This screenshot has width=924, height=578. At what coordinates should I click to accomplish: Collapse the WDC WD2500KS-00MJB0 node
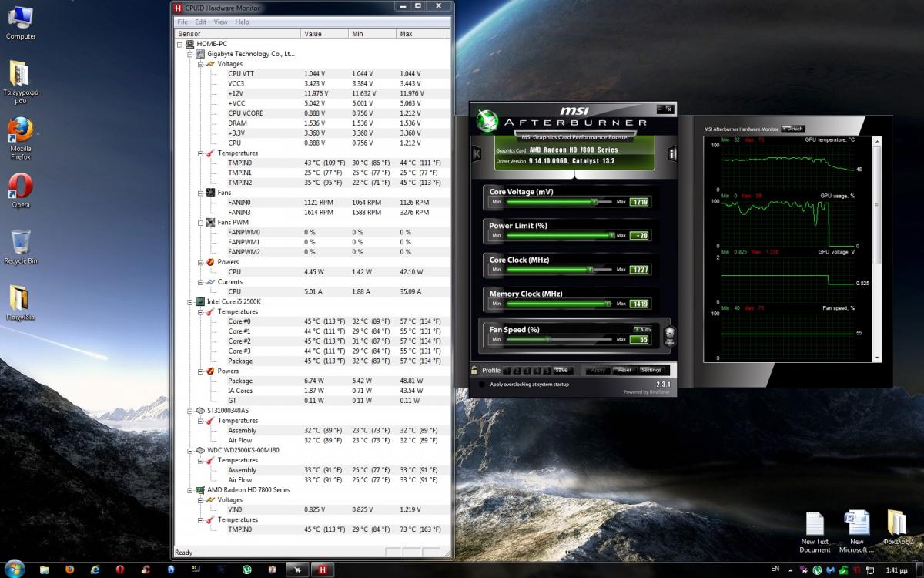[190, 450]
